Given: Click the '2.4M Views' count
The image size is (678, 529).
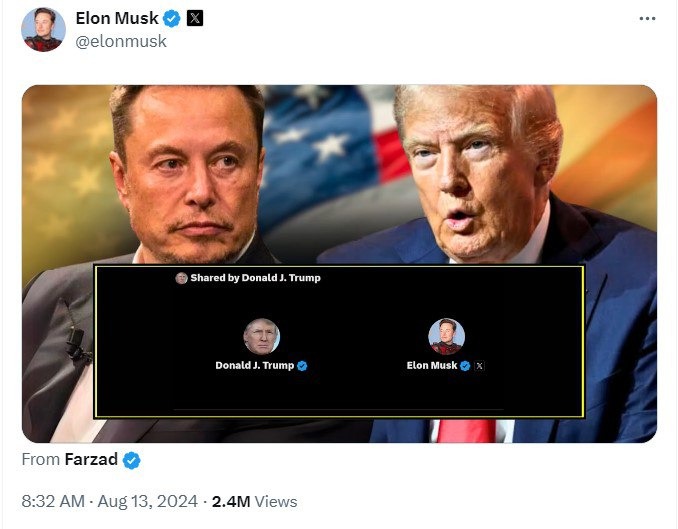Looking at the screenshot, I should click(x=254, y=501).
